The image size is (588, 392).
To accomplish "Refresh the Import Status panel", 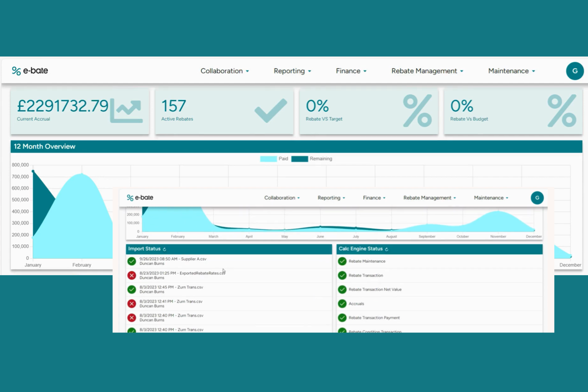I will (164, 249).
